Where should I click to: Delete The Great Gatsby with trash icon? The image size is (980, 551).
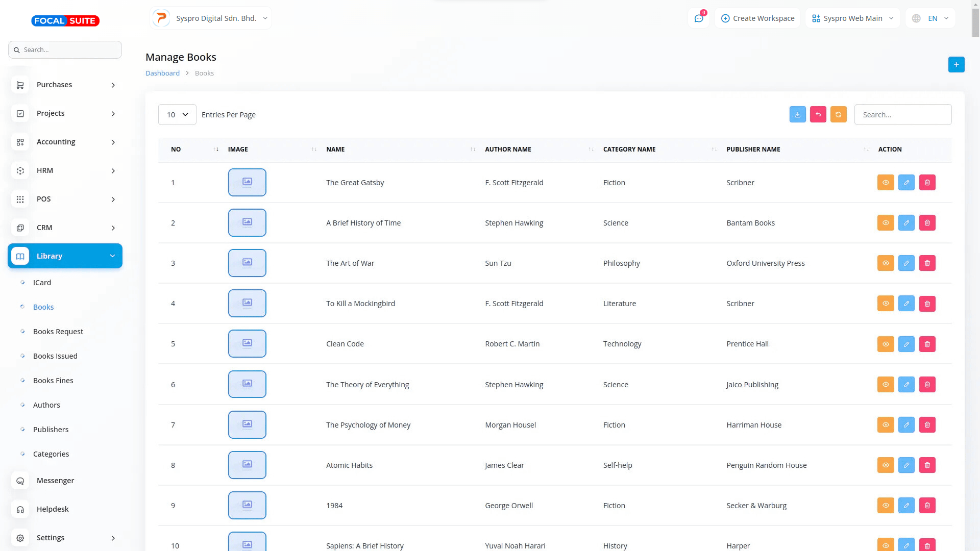(927, 183)
